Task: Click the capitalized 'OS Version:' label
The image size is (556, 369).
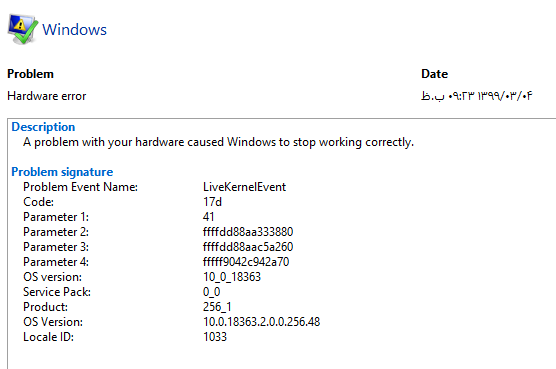Action: click(x=53, y=322)
